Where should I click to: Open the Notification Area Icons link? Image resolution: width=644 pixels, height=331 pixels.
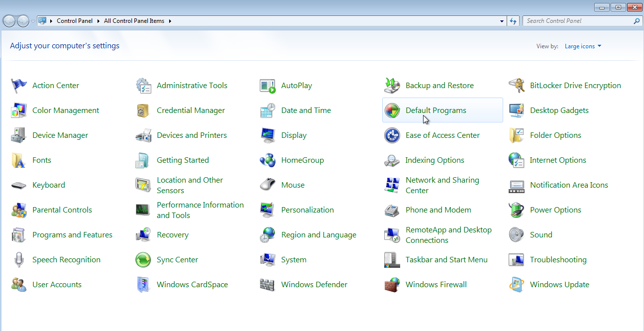(569, 185)
